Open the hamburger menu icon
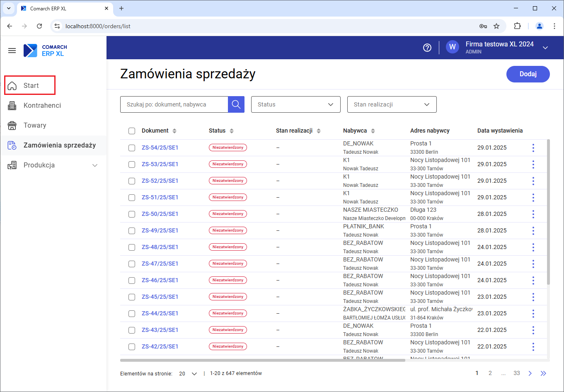 click(12, 51)
